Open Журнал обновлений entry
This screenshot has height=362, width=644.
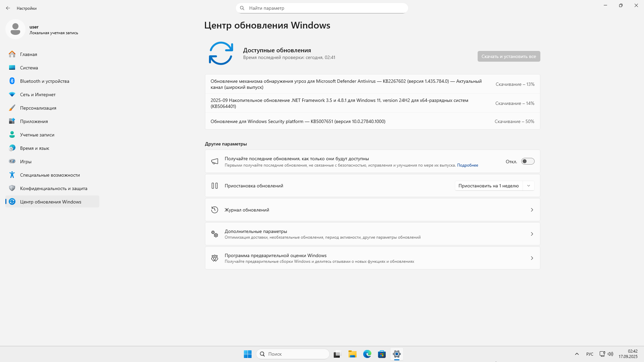(x=372, y=210)
